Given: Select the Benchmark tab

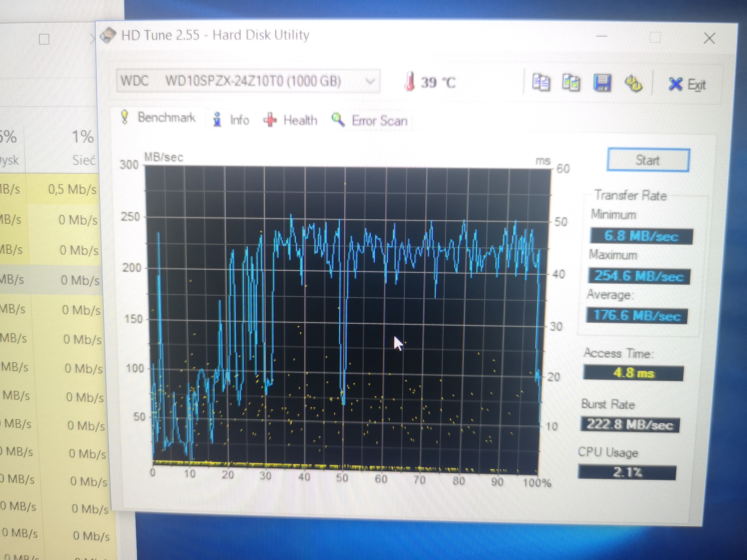Looking at the screenshot, I should (x=158, y=117).
